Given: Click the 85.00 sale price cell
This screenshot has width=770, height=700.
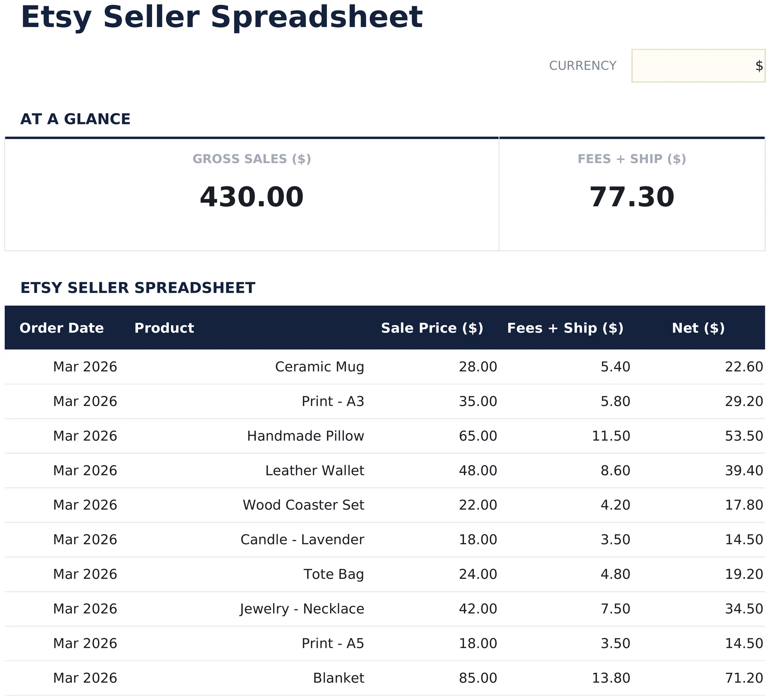Looking at the screenshot, I should click(478, 678).
